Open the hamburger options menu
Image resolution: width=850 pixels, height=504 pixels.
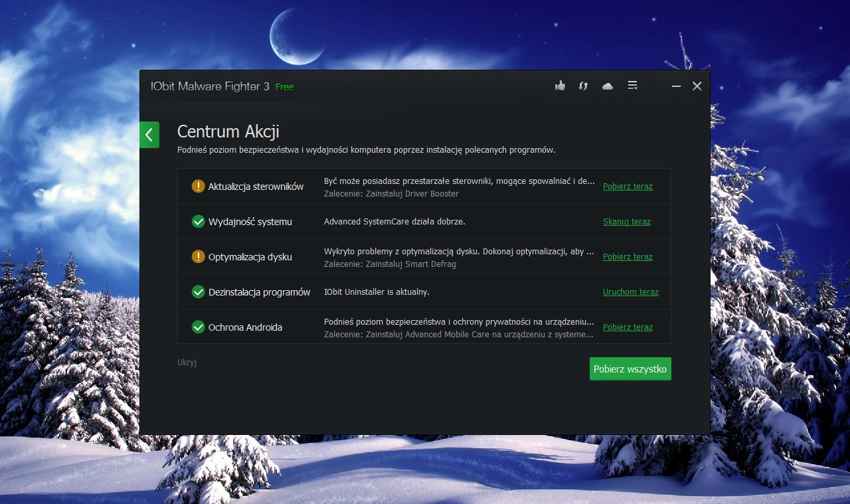633,86
